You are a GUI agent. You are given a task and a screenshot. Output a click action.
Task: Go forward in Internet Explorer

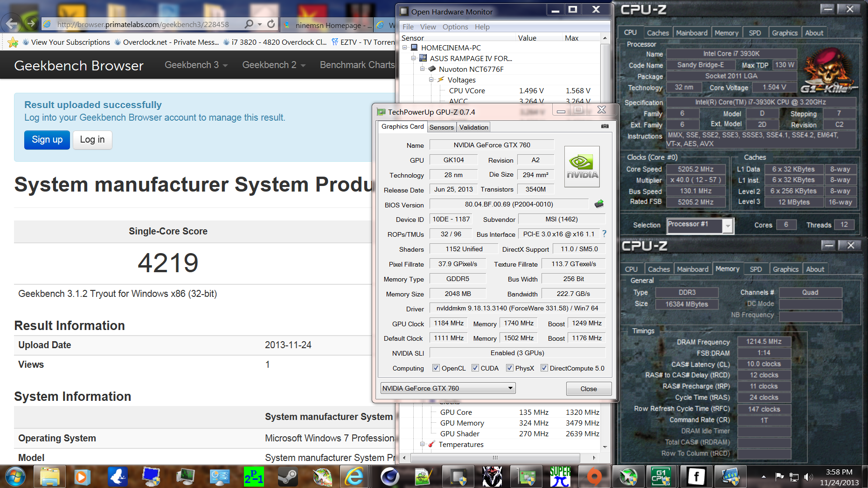(x=31, y=23)
